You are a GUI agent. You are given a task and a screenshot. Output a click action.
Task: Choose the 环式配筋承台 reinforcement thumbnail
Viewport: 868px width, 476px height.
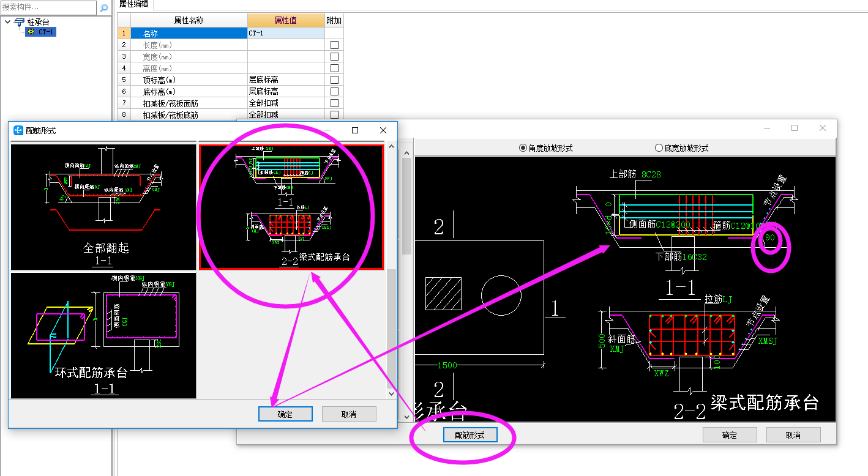click(103, 335)
